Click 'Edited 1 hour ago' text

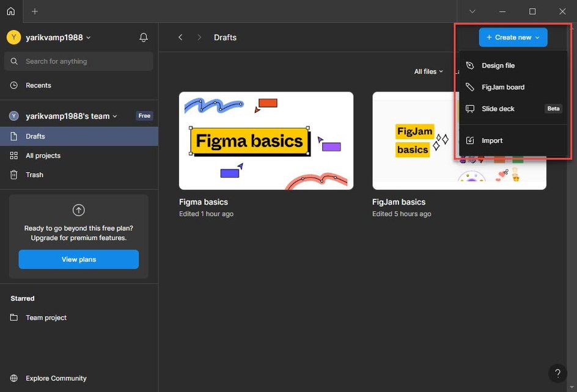206,214
